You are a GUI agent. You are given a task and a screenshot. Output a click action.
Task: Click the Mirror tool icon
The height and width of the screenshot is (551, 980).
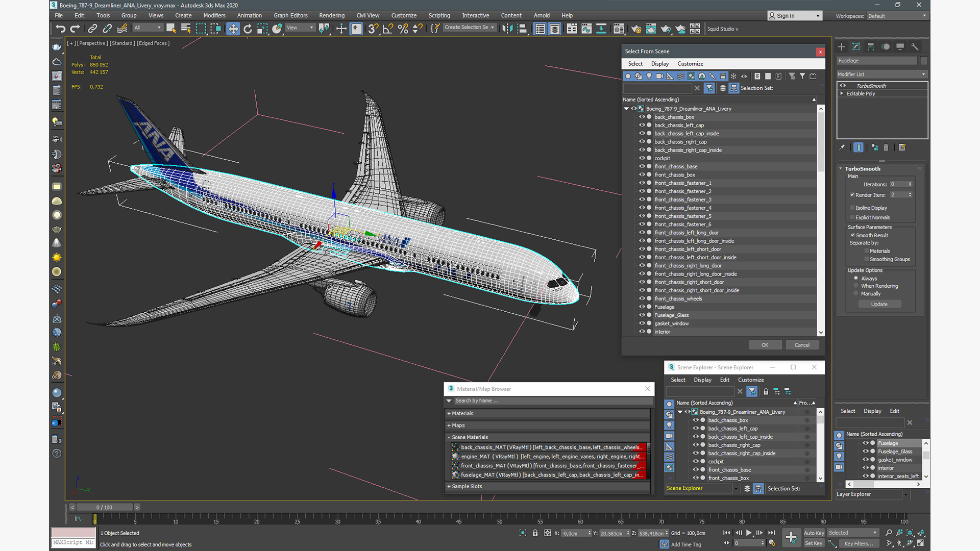507,29
